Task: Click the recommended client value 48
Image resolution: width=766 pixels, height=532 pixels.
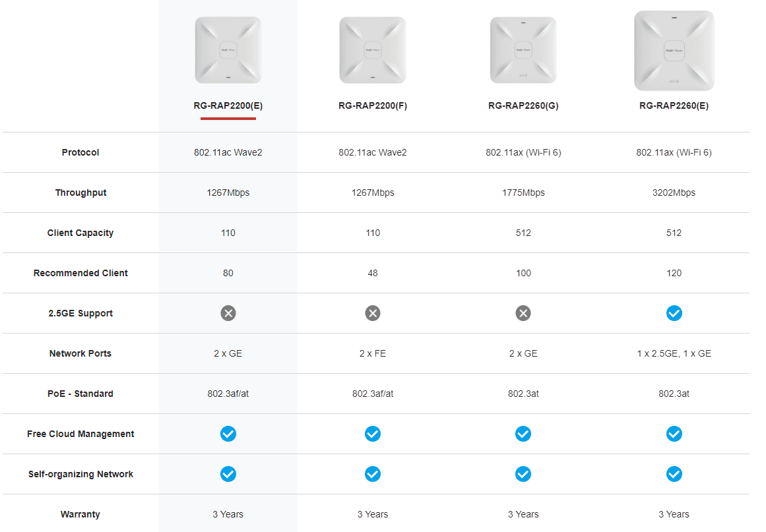Action: tap(372, 273)
